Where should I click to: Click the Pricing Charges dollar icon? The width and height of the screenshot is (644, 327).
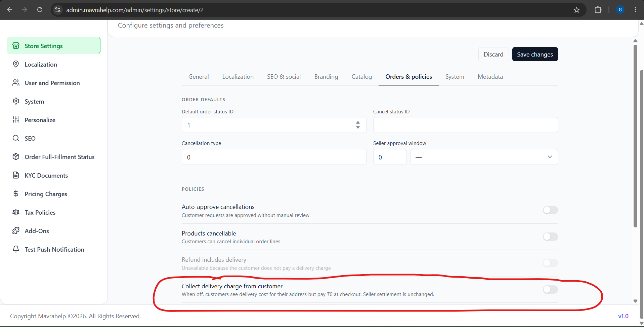pos(16,194)
